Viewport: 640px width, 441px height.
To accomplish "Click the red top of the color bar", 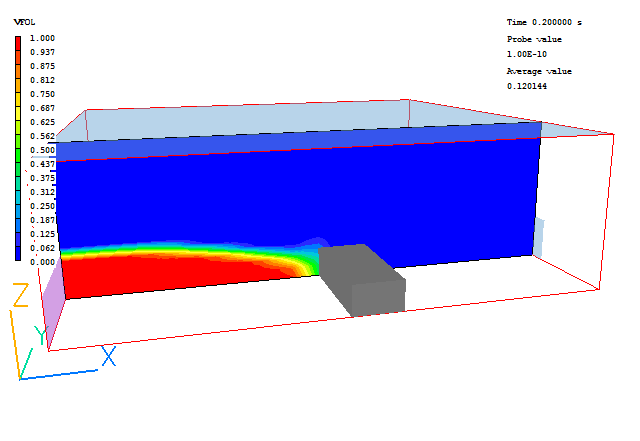I will pyautogui.click(x=19, y=42).
